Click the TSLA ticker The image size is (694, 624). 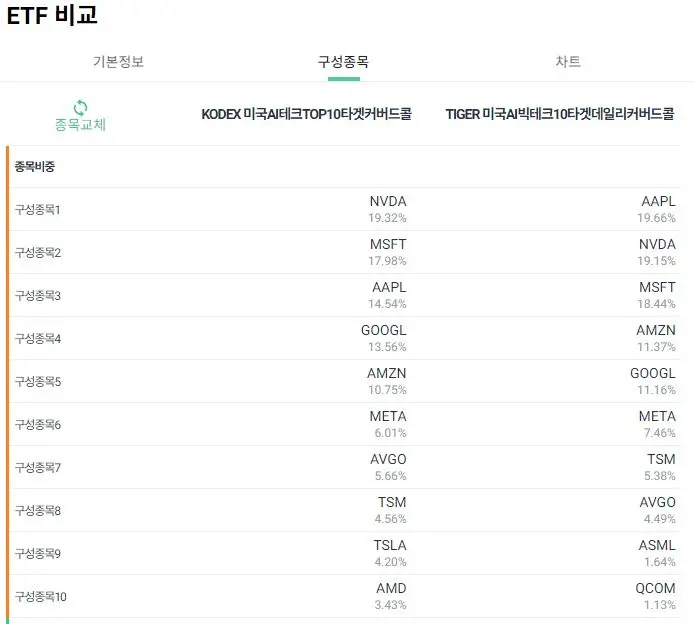coord(390,545)
